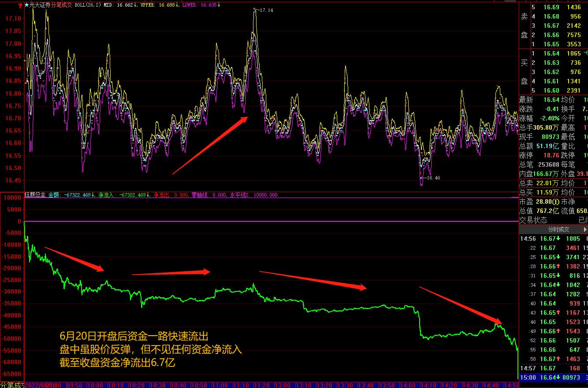Select buy level 4 price 16.61

pyautogui.click(x=551, y=81)
